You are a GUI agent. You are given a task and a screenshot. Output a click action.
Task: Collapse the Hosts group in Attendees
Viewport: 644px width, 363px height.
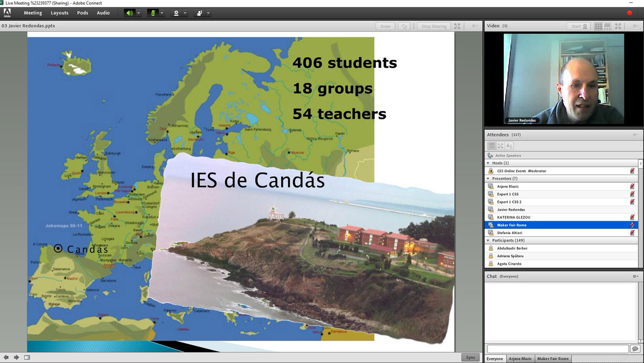pos(488,163)
